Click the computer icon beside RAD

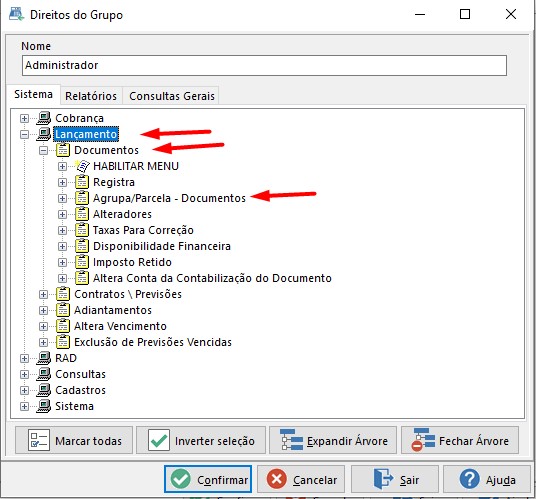43,358
